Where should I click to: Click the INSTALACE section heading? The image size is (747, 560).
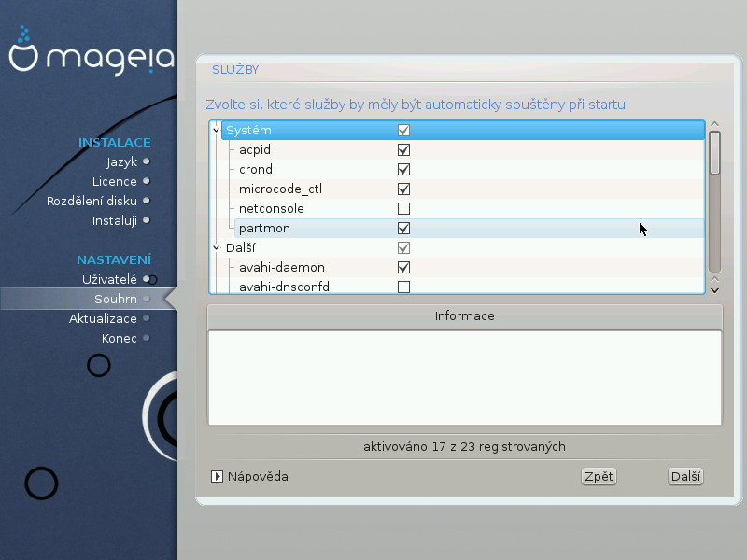(115, 143)
